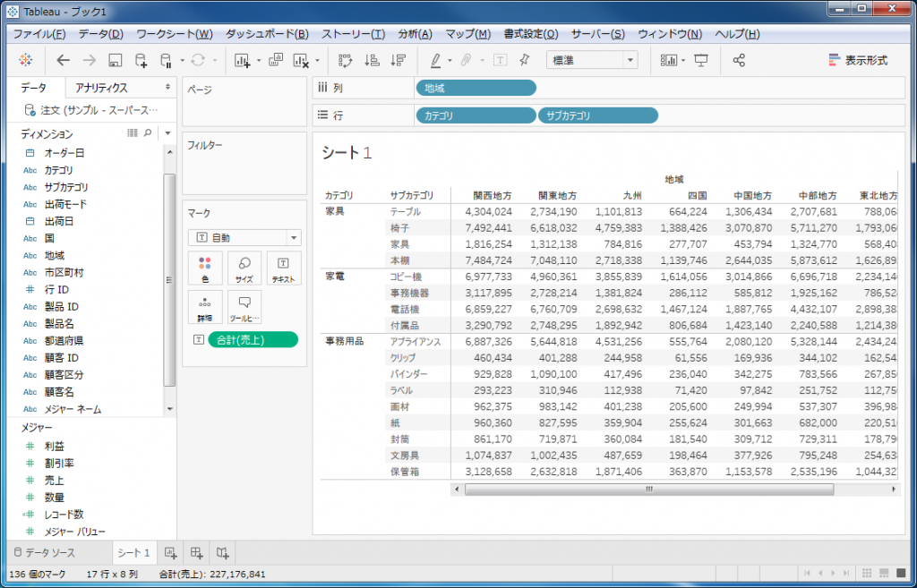Viewport: 917px width, 588px height.
Task: Open the サイズ (size) mark card
Action: point(244,268)
